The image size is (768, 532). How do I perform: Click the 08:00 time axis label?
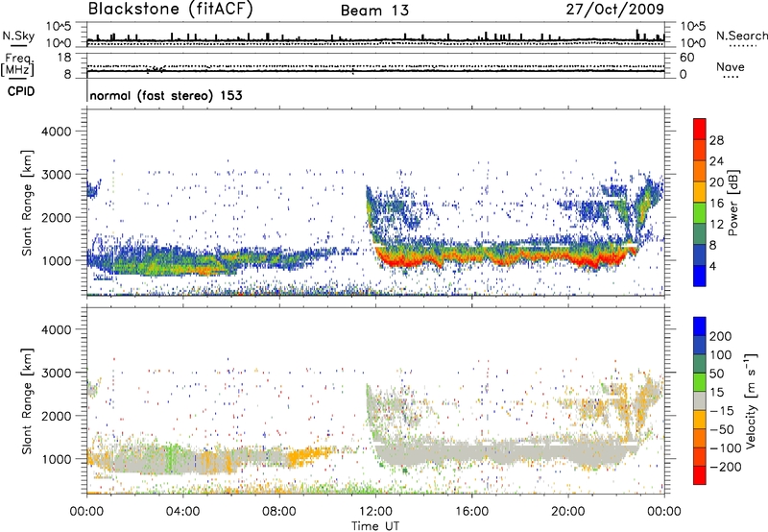279,512
